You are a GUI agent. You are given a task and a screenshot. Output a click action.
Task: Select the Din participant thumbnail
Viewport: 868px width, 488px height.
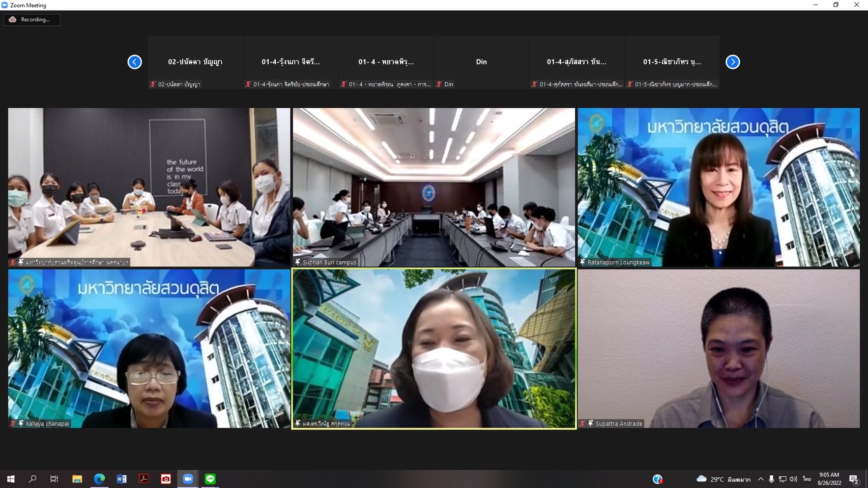point(481,62)
